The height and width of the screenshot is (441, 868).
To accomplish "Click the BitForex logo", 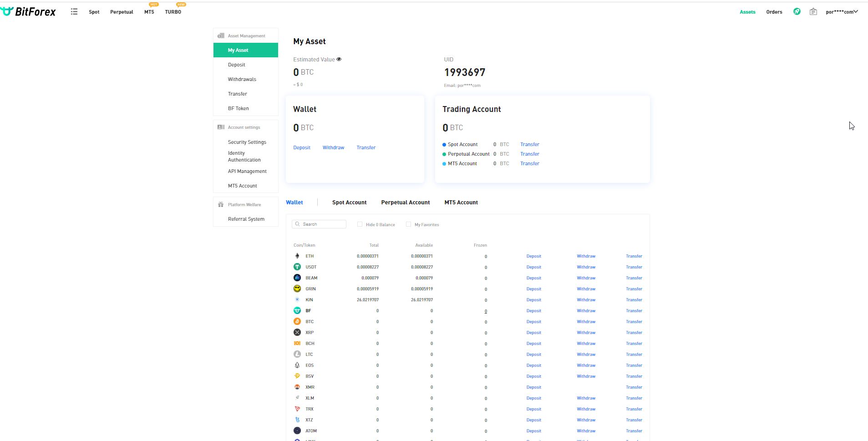I will tap(28, 11).
